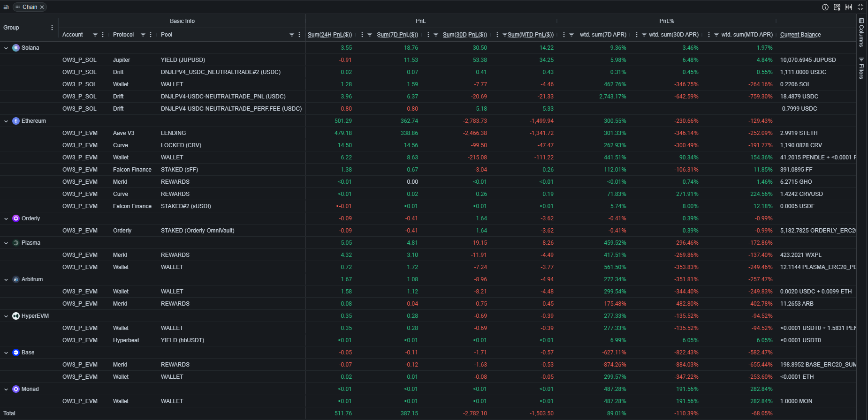
Task: Open the Group column menu dots
Action: (x=52, y=28)
